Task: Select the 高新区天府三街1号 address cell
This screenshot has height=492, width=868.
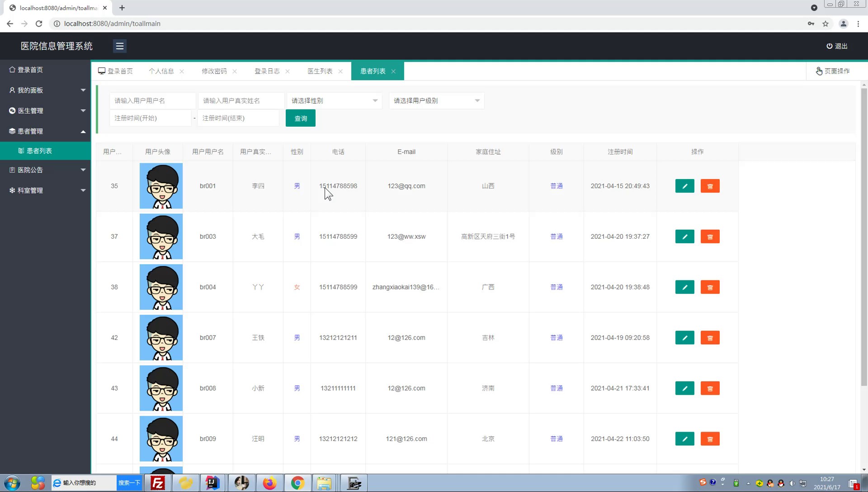Action: click(x=488, y=237)
